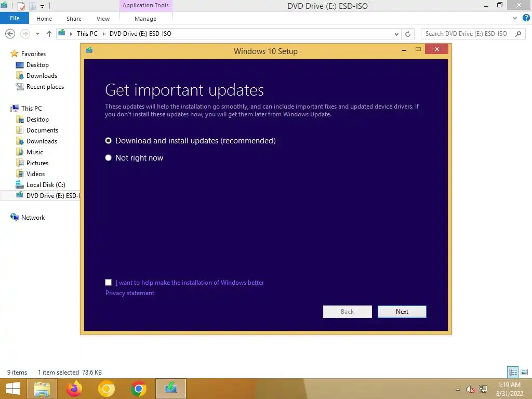Open the File menu in Explorer
The width and height of the screenshot is (532, 399).
click(x=14, y=18)
